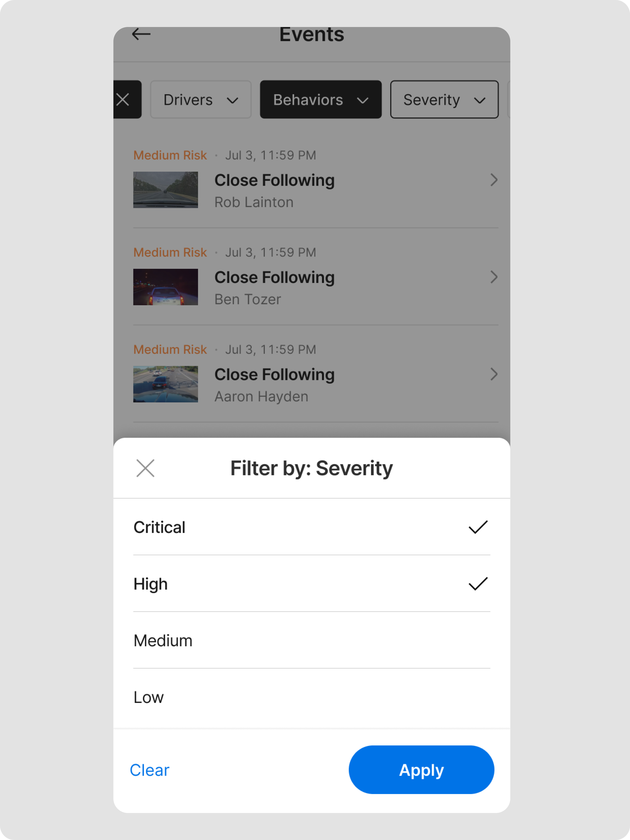Uncheck the High severity checkmark

click(478, 584)
